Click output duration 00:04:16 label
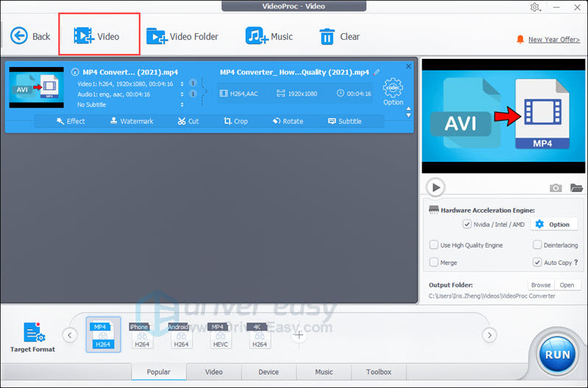588x388 pixels. coord(354,94)
